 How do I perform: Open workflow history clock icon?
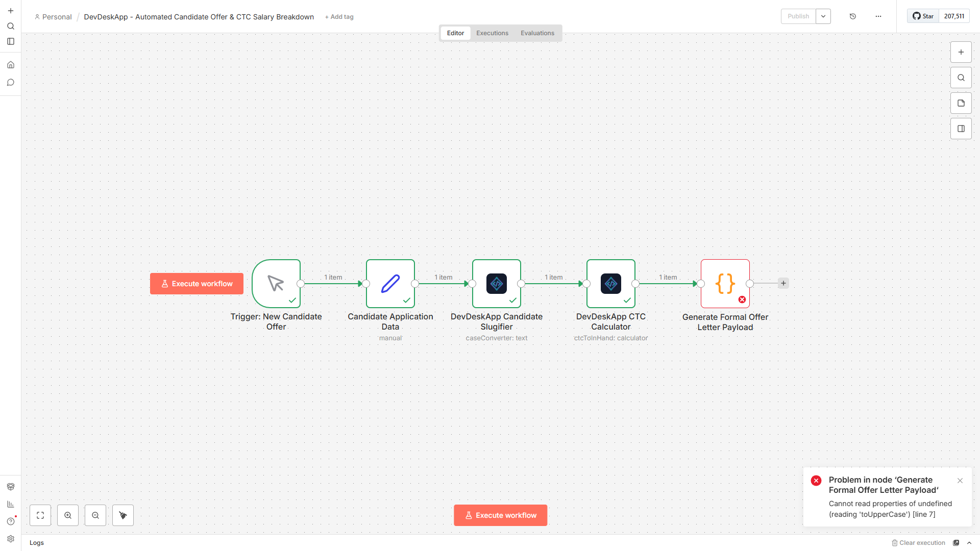click(x=852, y=16)
